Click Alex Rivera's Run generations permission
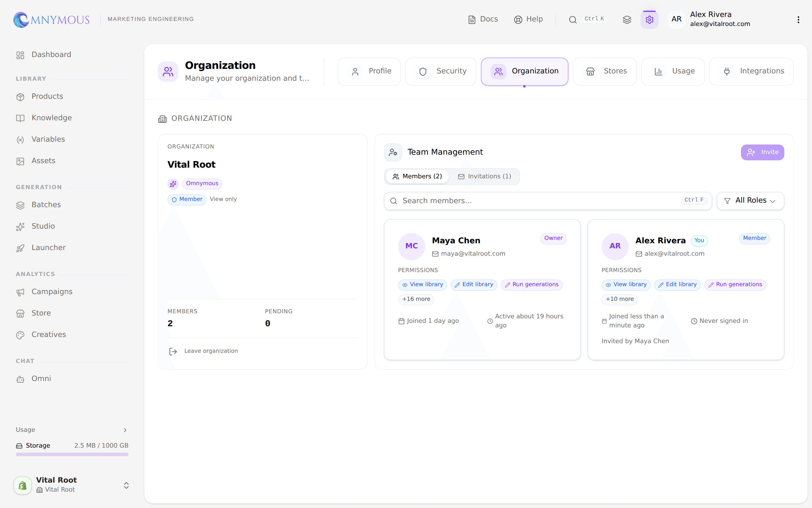The width and height of the screenshot is (812, 508). (735, 284)
